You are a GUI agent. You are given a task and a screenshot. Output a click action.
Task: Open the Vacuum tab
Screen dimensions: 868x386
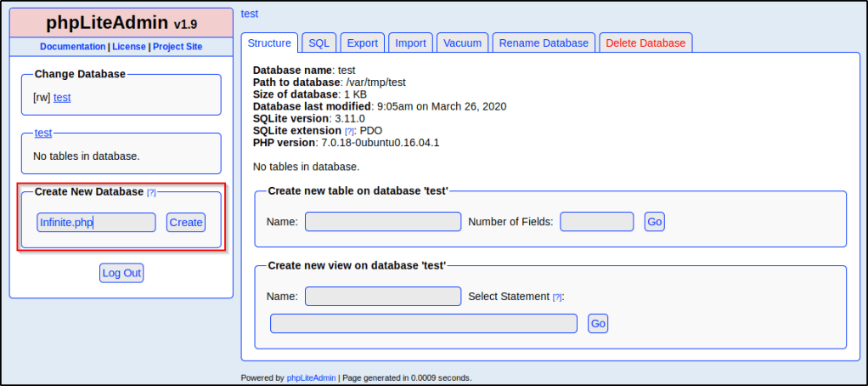coord(463,43)
